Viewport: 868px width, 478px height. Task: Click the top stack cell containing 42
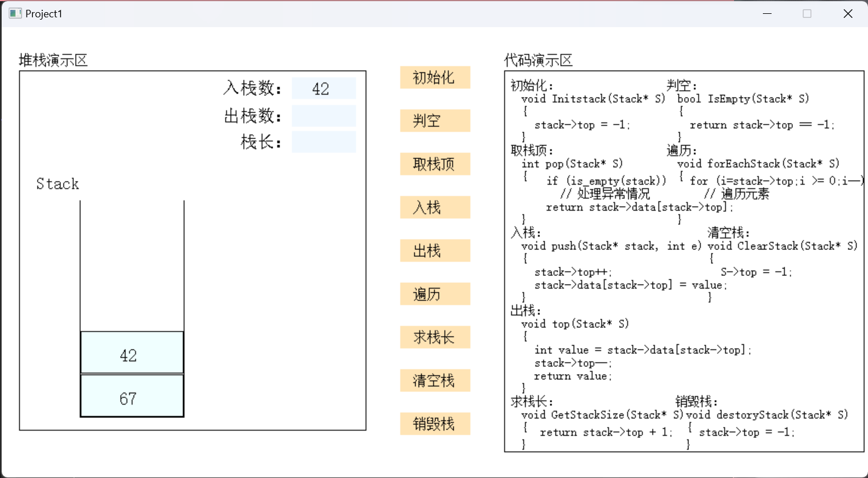[x=132, y=353]
